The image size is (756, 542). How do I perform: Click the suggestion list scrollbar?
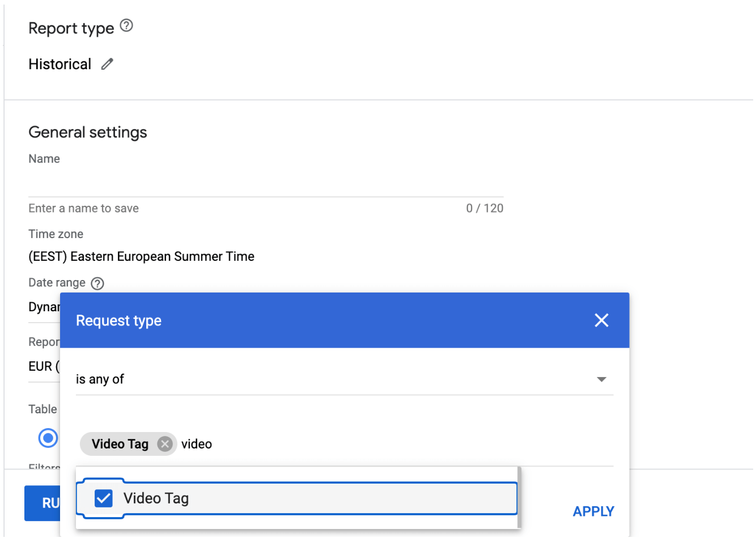tap(519, 497)
